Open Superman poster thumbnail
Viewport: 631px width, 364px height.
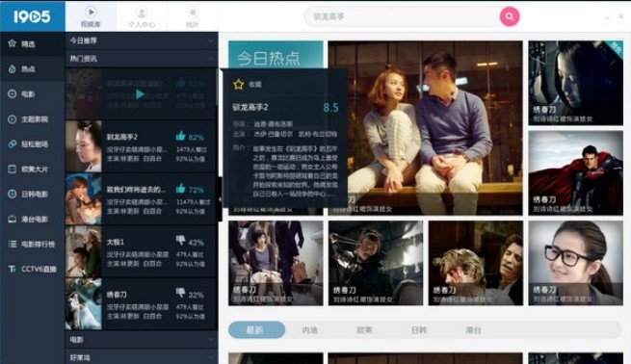click(x=575, y=173)
